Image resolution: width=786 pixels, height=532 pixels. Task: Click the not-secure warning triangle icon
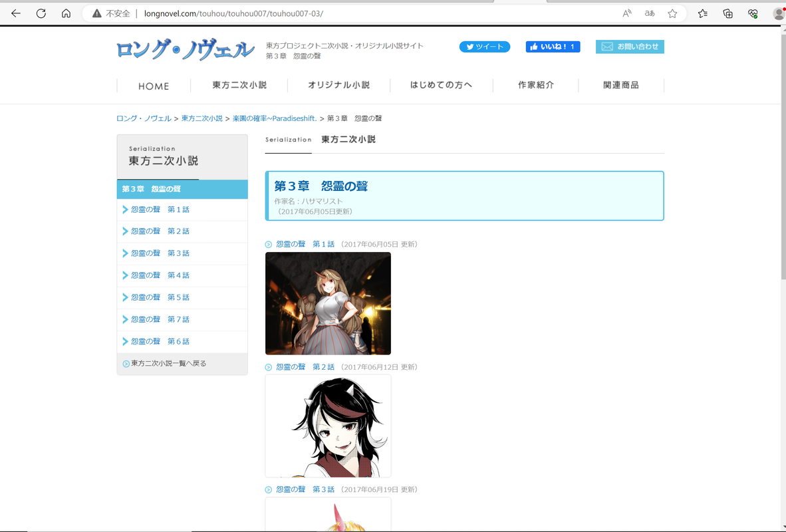click(96, 13)
